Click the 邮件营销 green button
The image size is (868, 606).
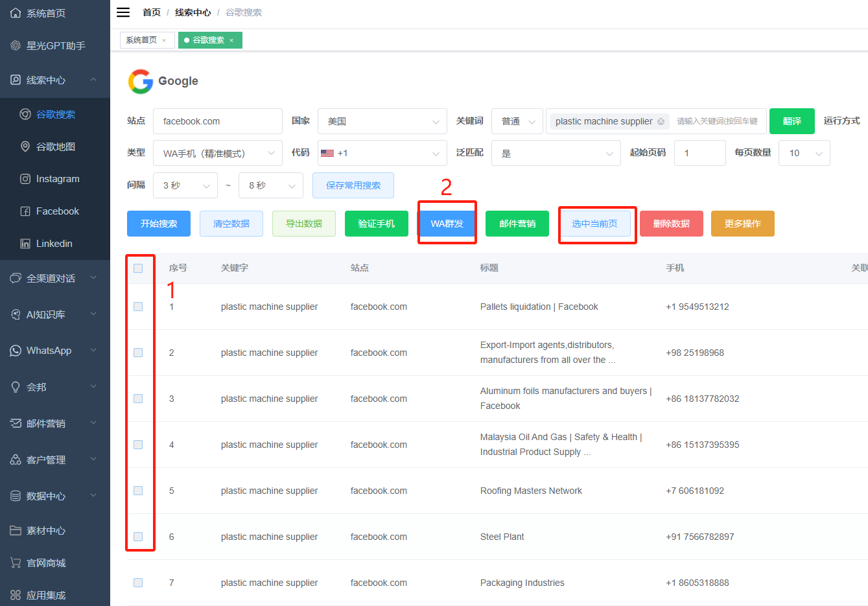pyautogui.click(x=517, y=224)
